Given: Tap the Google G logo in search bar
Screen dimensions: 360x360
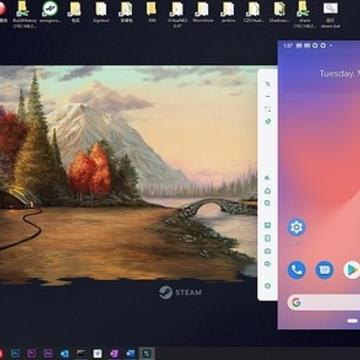Looking at the screenshot, I should coord(296,302).
